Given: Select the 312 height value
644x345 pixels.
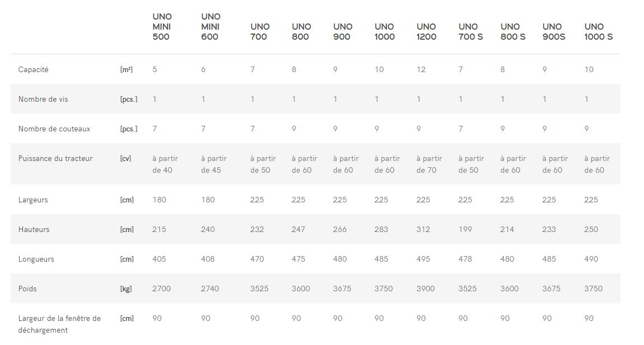Looking at the screenshot, I should pyautogui.click(x=424, y=230).
